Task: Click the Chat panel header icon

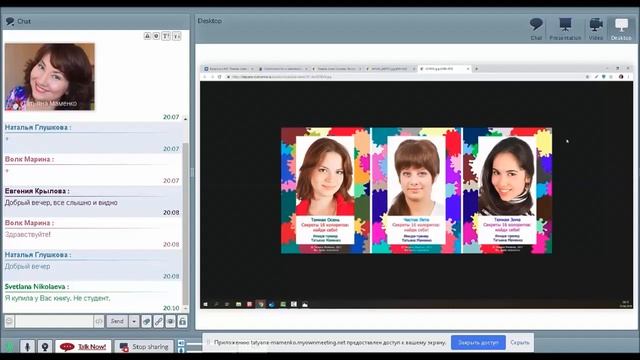Action: (x=10, y=21)
